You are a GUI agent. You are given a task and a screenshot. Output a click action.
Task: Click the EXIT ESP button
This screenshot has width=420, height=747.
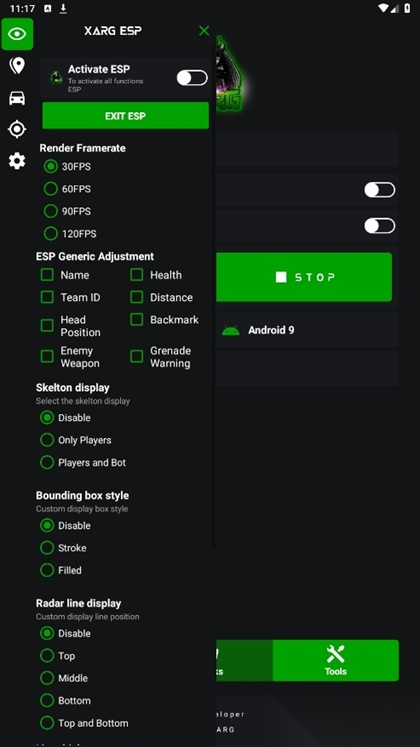126,116
